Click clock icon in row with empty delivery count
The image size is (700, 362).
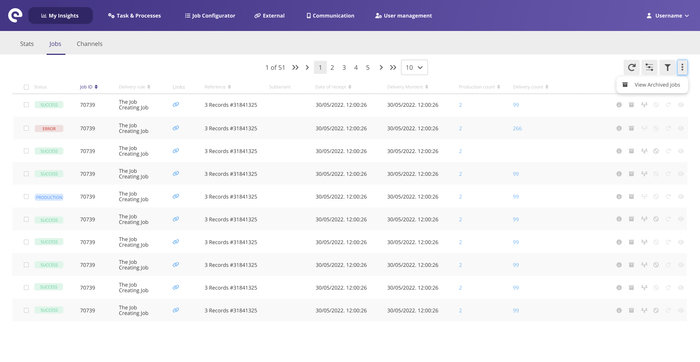coord(656,151)
